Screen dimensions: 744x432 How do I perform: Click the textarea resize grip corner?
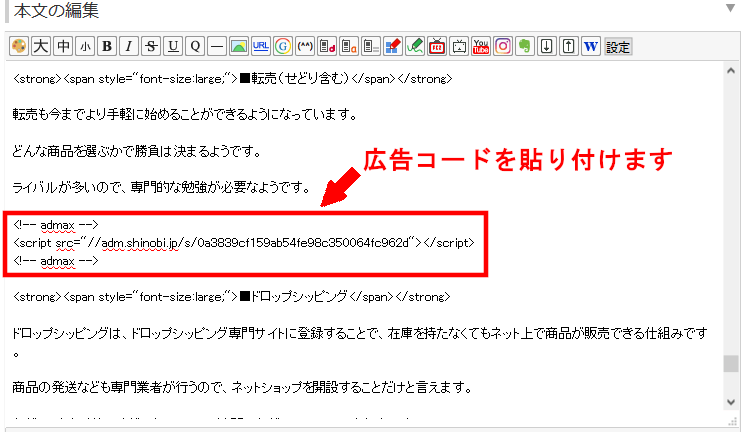pyautogui.click(x=732, y=421)
